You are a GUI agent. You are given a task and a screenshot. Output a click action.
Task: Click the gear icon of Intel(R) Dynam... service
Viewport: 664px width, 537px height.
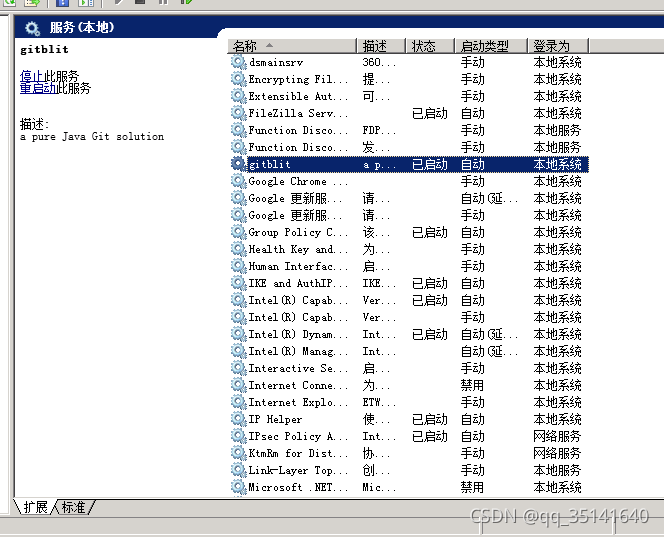[238, 334]
